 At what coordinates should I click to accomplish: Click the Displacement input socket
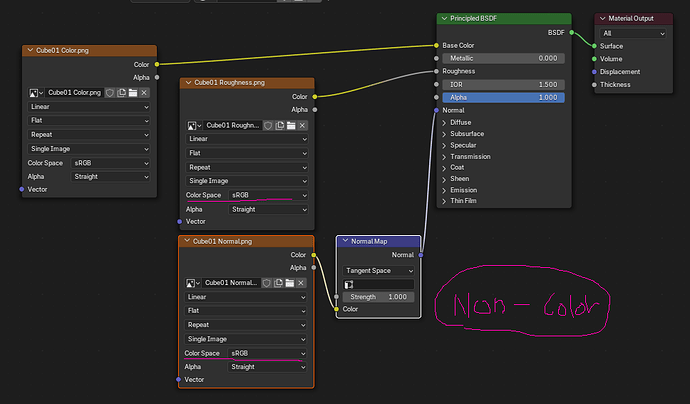594,72
